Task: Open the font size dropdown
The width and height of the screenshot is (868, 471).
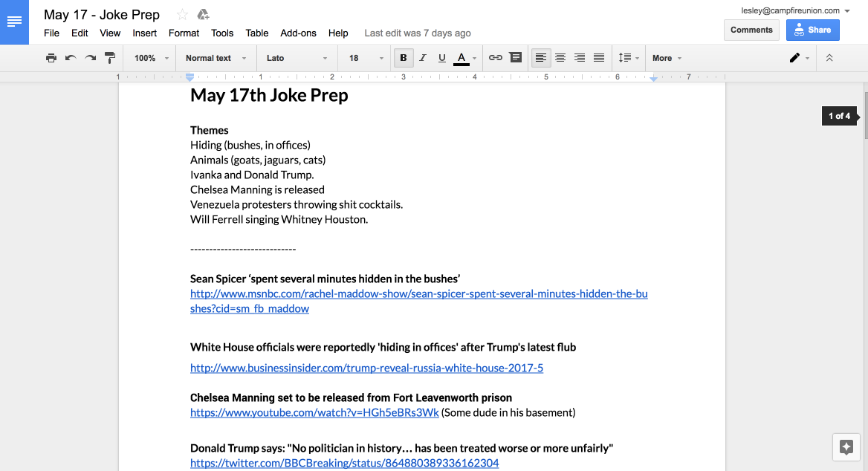Action: click(366, 58)
